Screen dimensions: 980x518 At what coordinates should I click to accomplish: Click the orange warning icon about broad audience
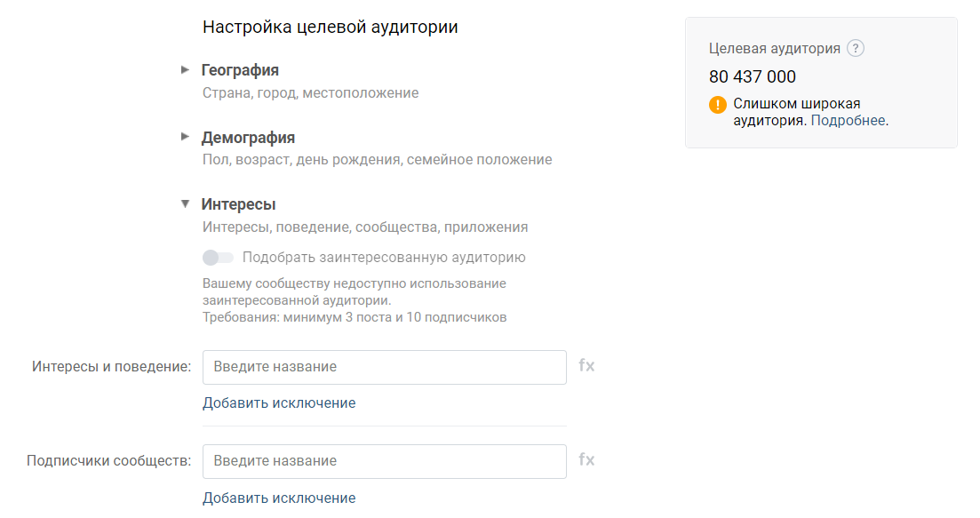tap(717, 104)
